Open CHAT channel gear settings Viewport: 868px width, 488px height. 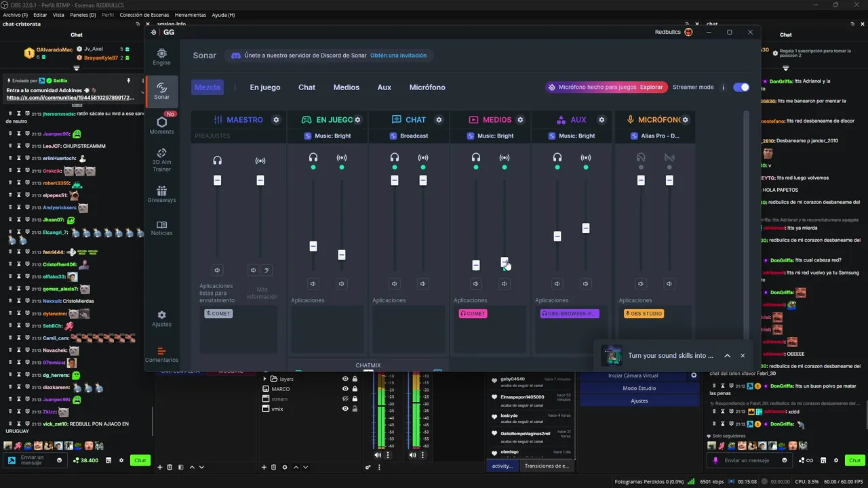coord(439,120)
